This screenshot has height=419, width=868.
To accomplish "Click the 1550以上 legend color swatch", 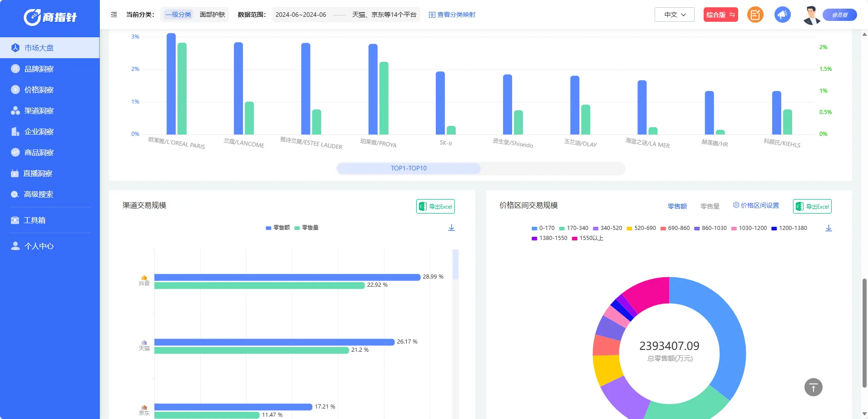I will tap(575, 239).
